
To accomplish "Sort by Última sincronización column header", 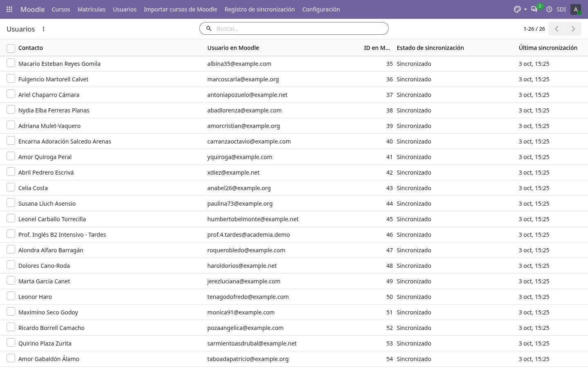I will (x=548, y=48).
